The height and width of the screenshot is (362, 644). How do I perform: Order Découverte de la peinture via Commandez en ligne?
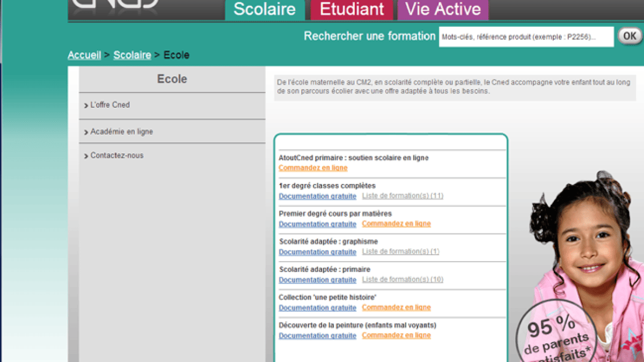point(396,335)
